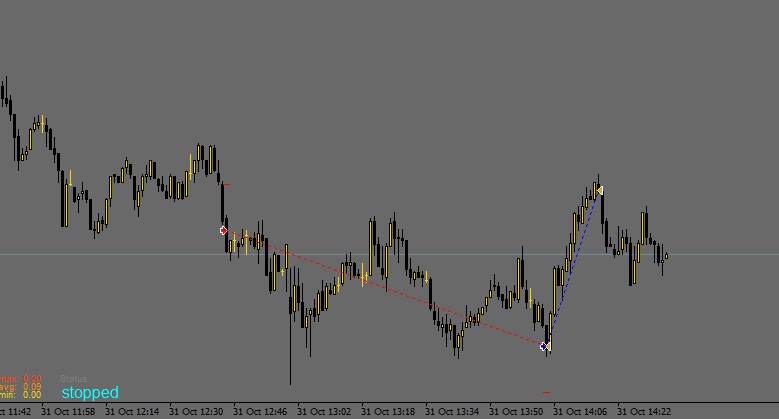
Task: Click the 31 Oct 11:58 time label
Action: (x=68, y=411)
